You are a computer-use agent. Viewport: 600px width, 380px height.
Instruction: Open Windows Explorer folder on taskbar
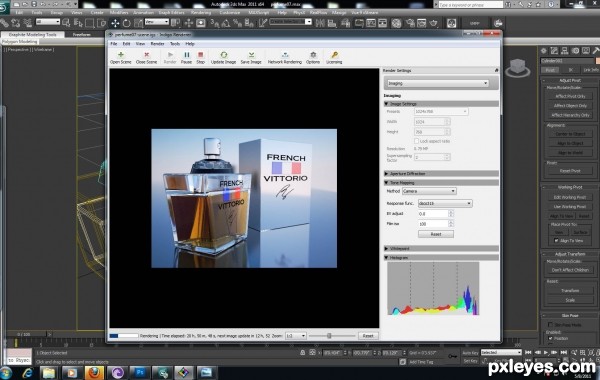point(49,372)
